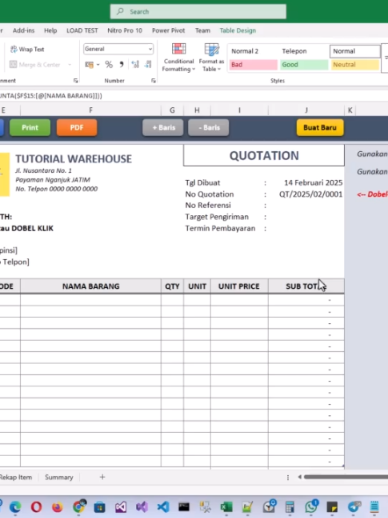Click the Wrap Text button
Screen dimensions: 388x518
(x=27, y=49)
